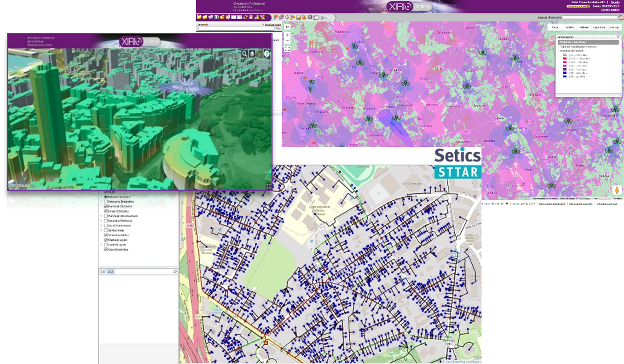Click the magnifier icon in 3D viewer
624x364 pixels.
coord(245,54)
